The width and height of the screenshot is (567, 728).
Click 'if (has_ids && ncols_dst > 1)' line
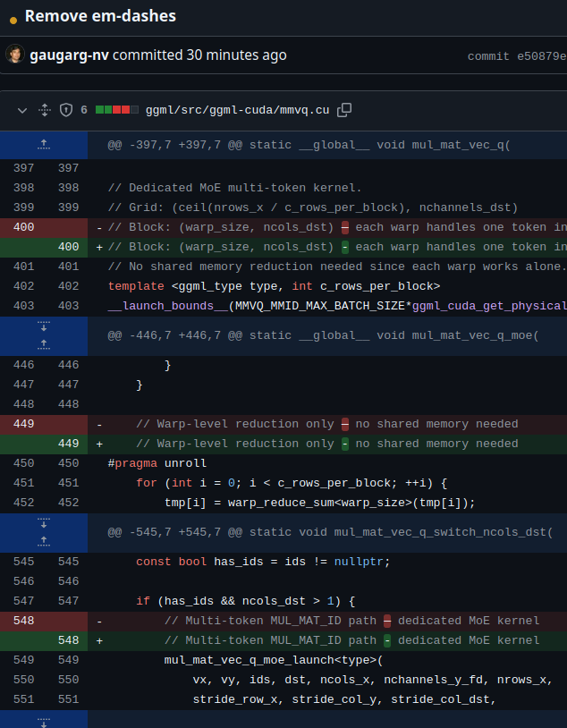coord(246,601)
